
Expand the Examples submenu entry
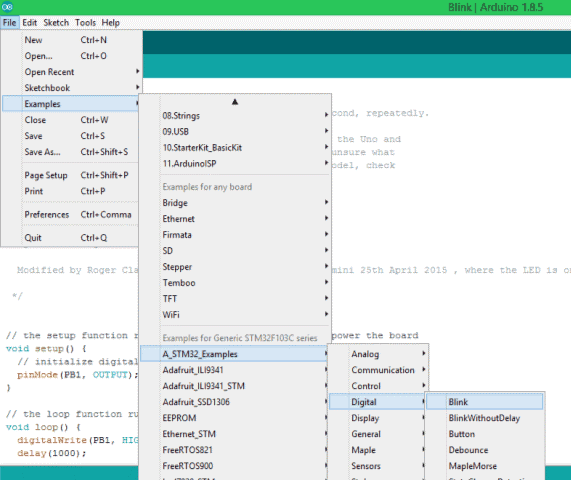pyautogui.click(x=71, y=104)
